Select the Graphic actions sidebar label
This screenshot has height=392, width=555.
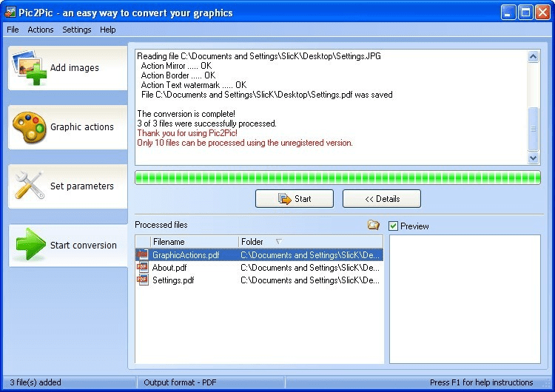pyautogui.click(x=82, y=126)
